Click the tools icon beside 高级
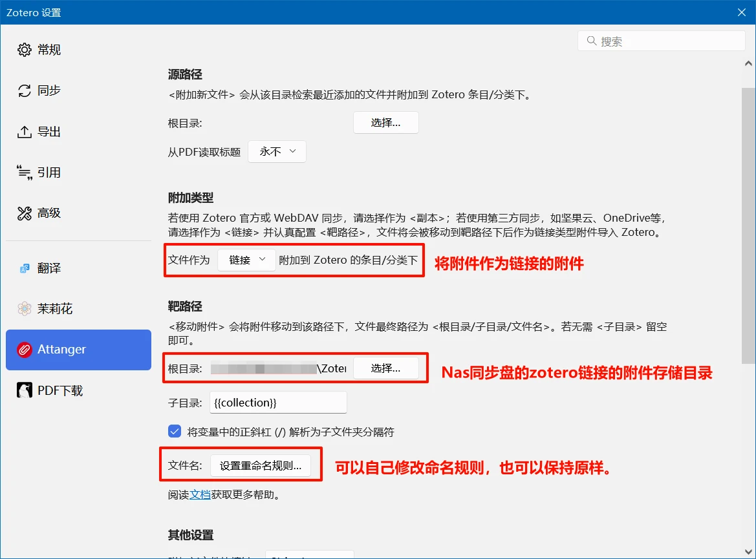 click(x=25, y=213)
